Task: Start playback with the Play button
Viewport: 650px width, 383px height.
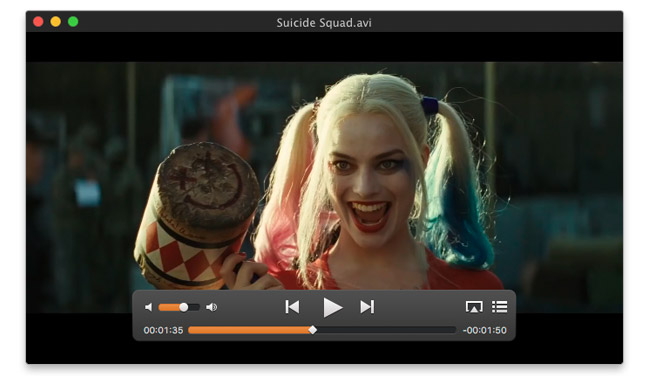Action: click(332, 308)
